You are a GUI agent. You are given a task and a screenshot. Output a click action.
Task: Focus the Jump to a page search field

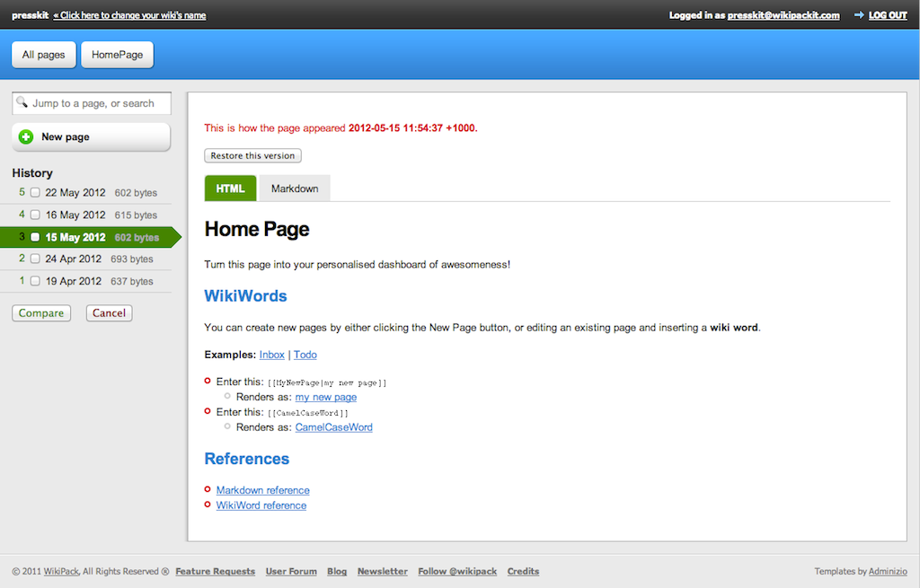(x=97, y=103)
